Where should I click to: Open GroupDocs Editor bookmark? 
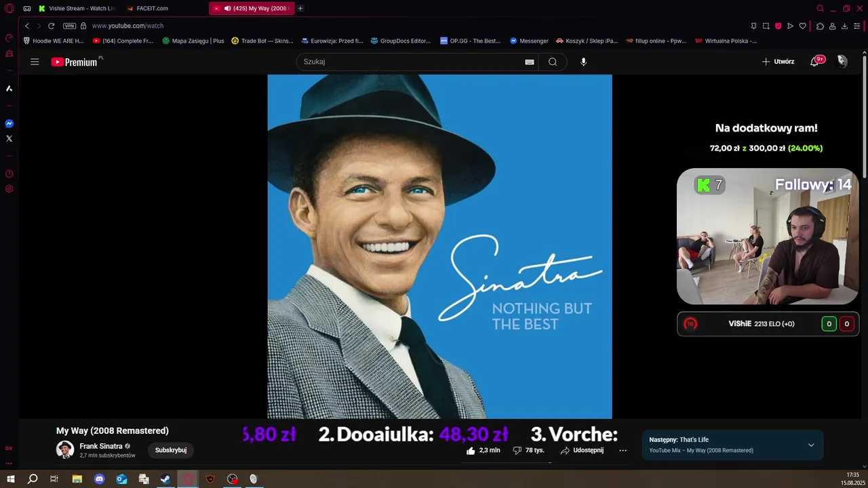tap(401, 41)
